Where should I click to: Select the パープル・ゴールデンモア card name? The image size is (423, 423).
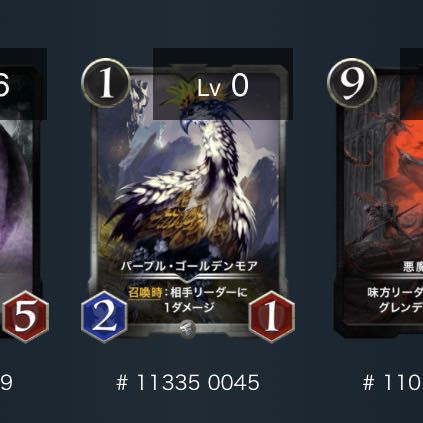[189, 266]
